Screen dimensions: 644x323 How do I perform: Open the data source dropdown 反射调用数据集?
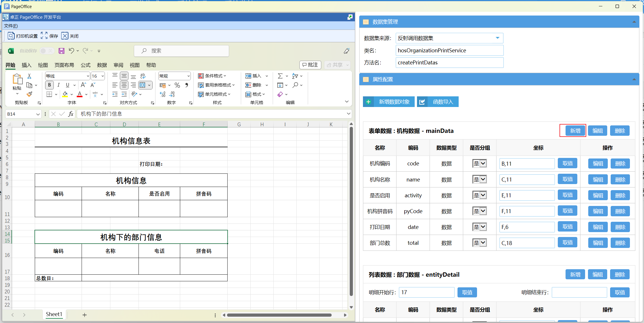(x=497, y=38)
